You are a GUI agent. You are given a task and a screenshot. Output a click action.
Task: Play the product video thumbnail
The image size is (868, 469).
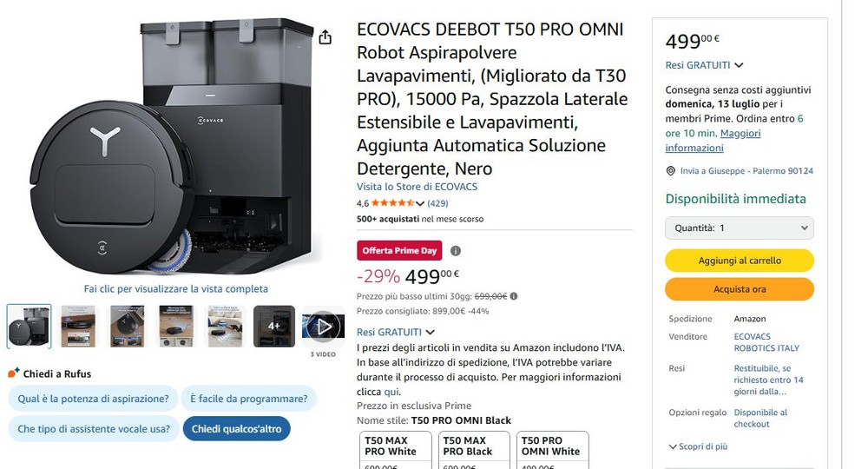coord(323,327)
